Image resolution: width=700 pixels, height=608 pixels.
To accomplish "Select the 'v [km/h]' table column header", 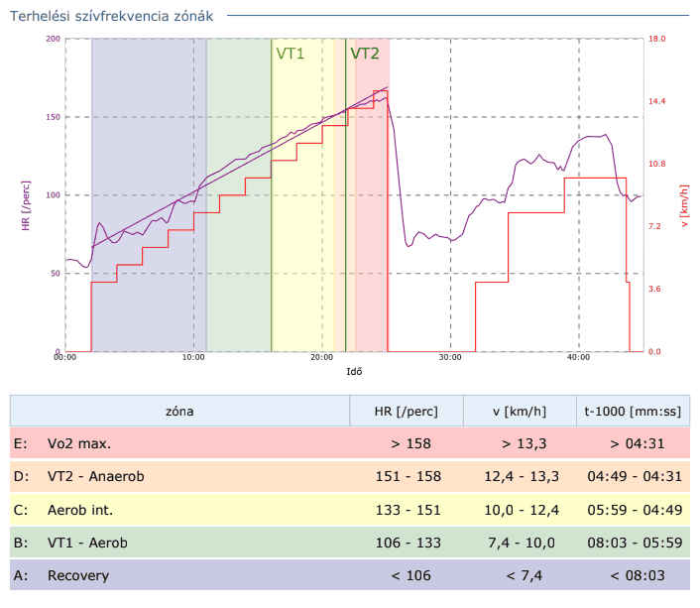I will pyautogui.click(x=520, y=410).
